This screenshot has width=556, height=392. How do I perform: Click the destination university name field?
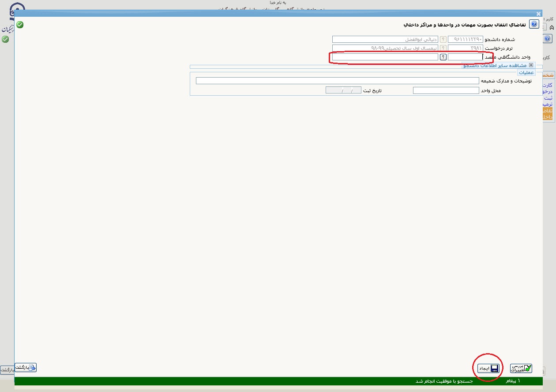pos(385,57)
